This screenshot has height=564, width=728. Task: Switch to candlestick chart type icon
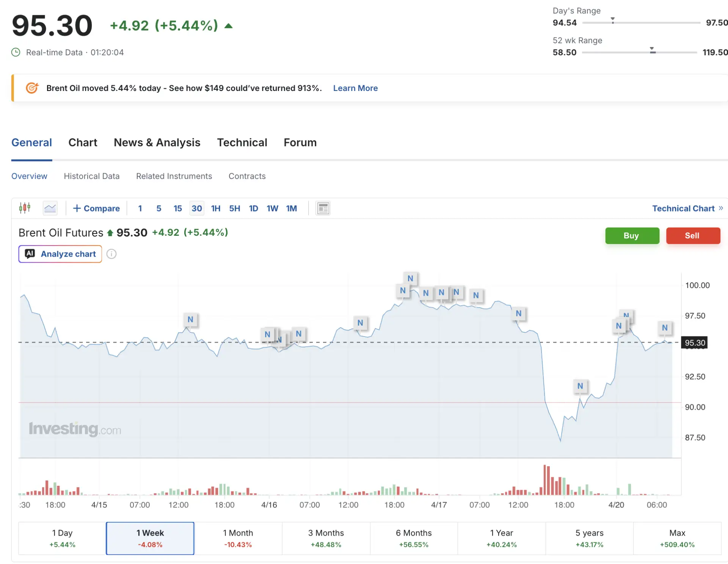point(25,208)
